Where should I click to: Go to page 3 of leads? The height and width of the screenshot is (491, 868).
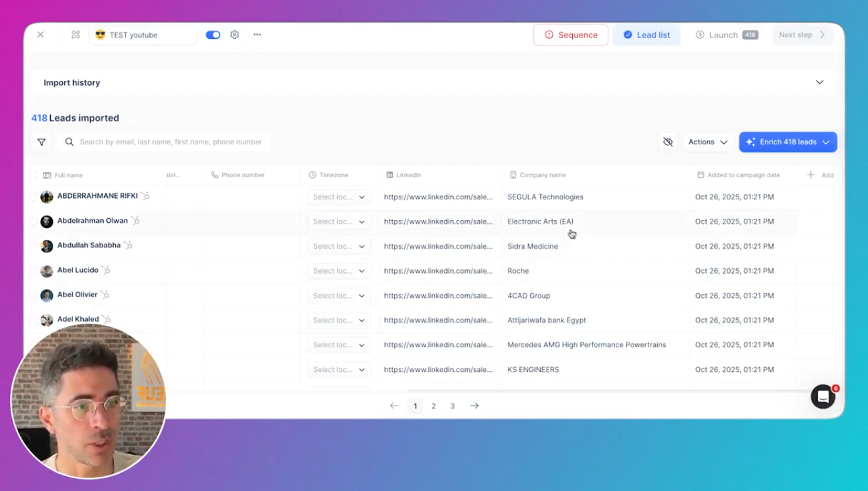(452, 406)
